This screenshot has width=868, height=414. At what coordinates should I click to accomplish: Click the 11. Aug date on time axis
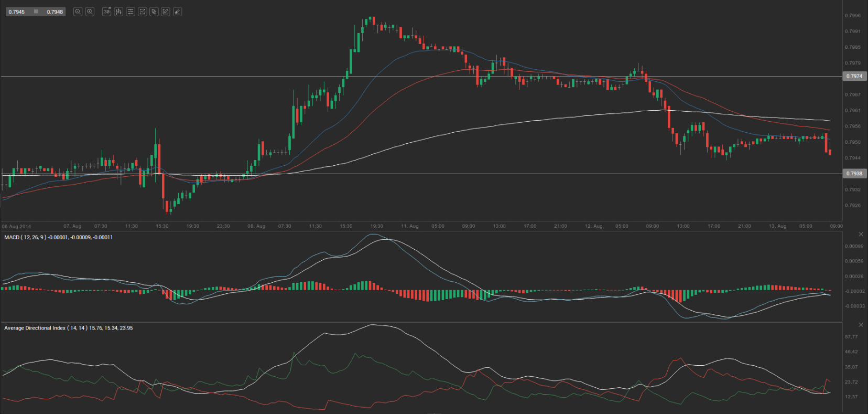[410, 226]
